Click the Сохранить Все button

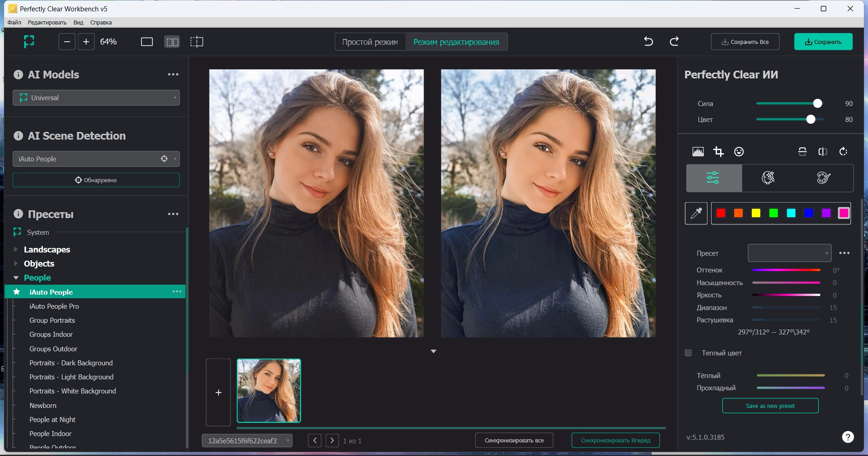[x=745, y=42]
